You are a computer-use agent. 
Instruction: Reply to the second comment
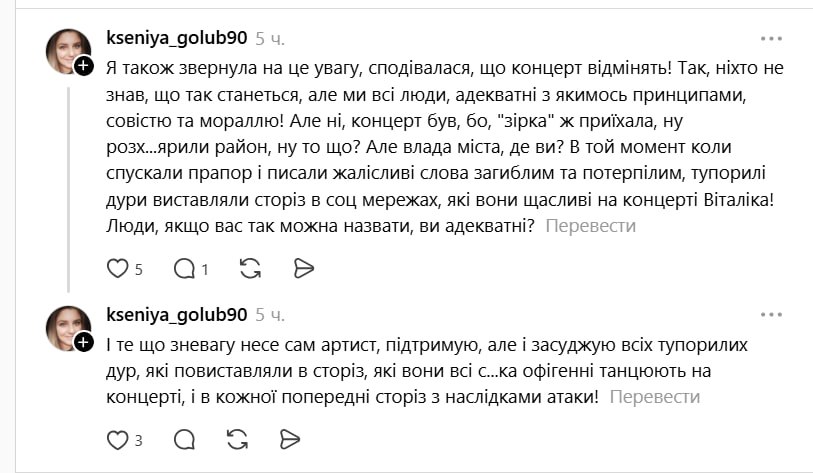pos(185,439)
